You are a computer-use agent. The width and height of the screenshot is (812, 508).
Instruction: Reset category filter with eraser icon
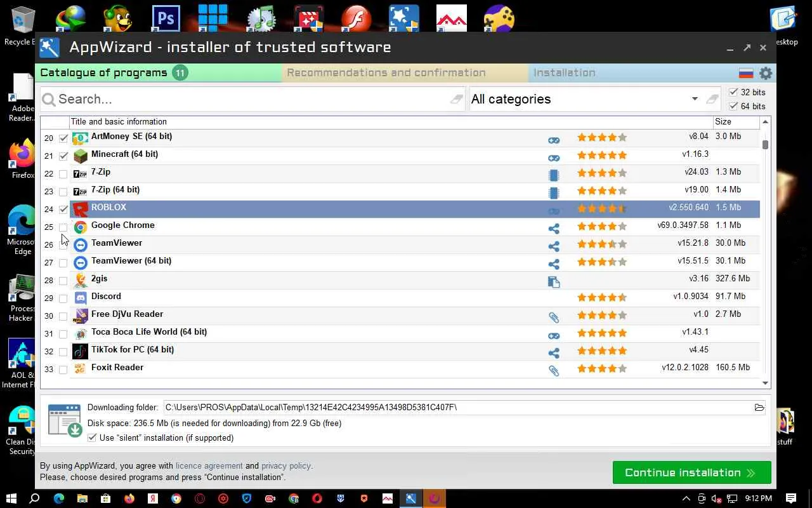(712, 99)
